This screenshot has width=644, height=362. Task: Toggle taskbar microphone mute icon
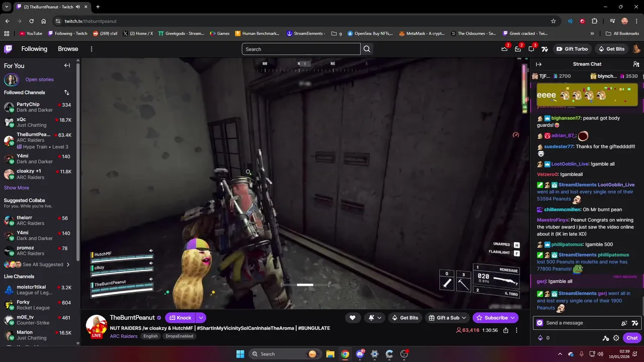(582, 354)
